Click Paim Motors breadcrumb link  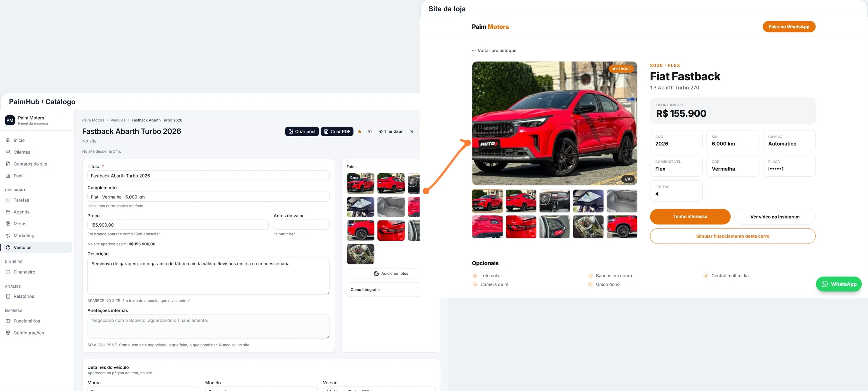tap(93, 120)
